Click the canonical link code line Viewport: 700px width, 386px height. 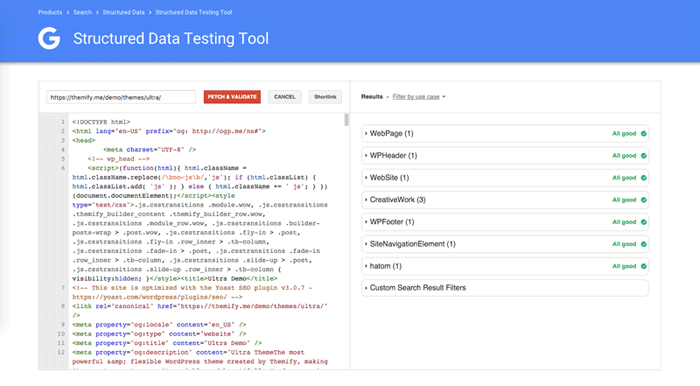coord(200,311)
